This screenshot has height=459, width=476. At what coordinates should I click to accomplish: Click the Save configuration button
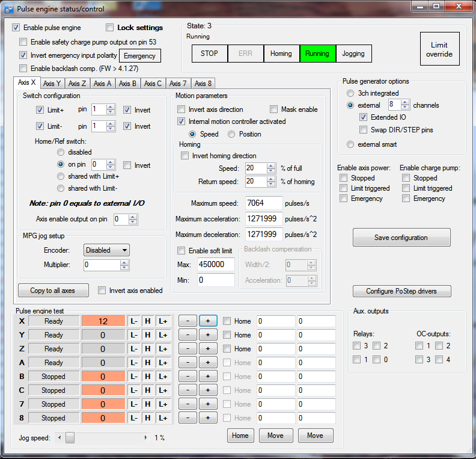(401, 238)
